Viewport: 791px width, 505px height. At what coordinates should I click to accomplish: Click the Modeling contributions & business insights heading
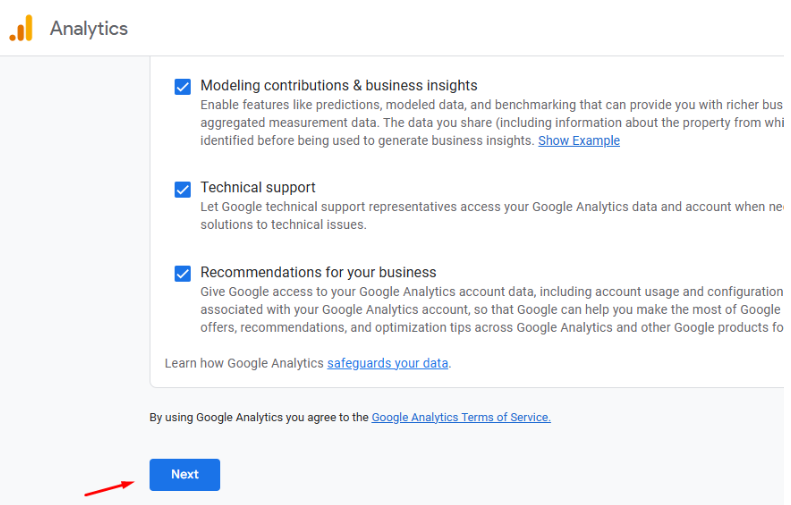tap(339, 85)
